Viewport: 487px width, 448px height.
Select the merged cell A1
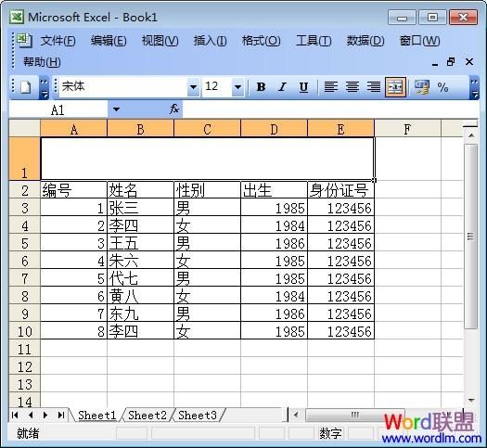click(208, 159)
